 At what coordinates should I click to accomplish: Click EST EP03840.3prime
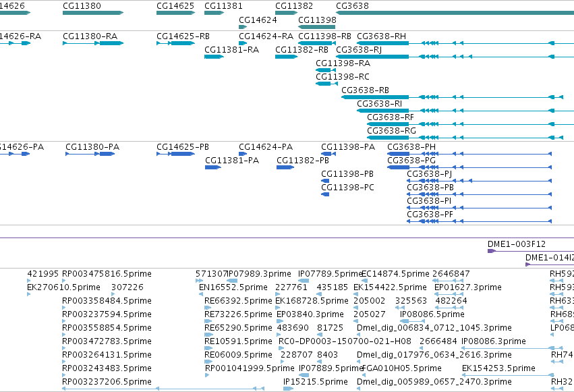click(310, 315)
